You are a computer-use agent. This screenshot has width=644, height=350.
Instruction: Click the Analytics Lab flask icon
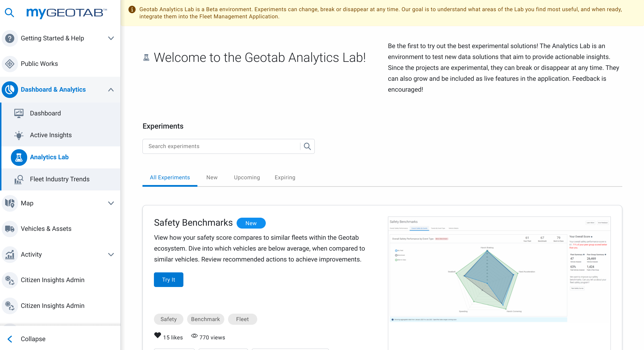click(x=19, y=157)
